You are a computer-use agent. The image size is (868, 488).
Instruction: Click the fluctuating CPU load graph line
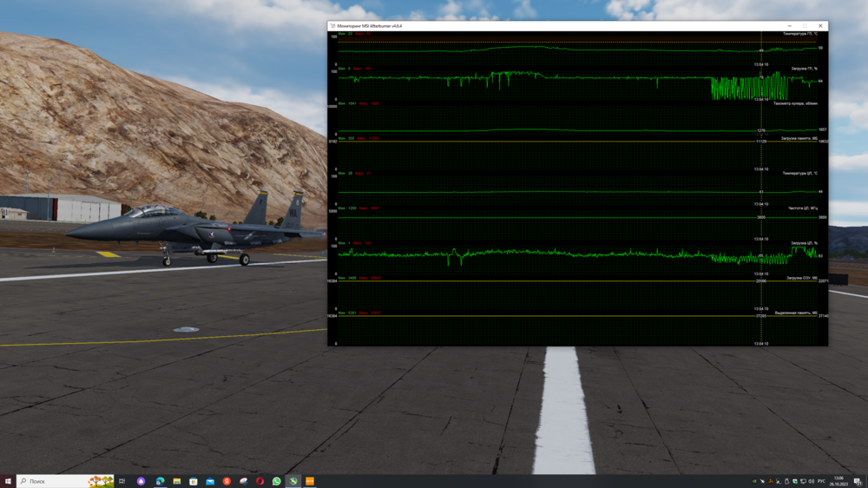tap(577, 254)
